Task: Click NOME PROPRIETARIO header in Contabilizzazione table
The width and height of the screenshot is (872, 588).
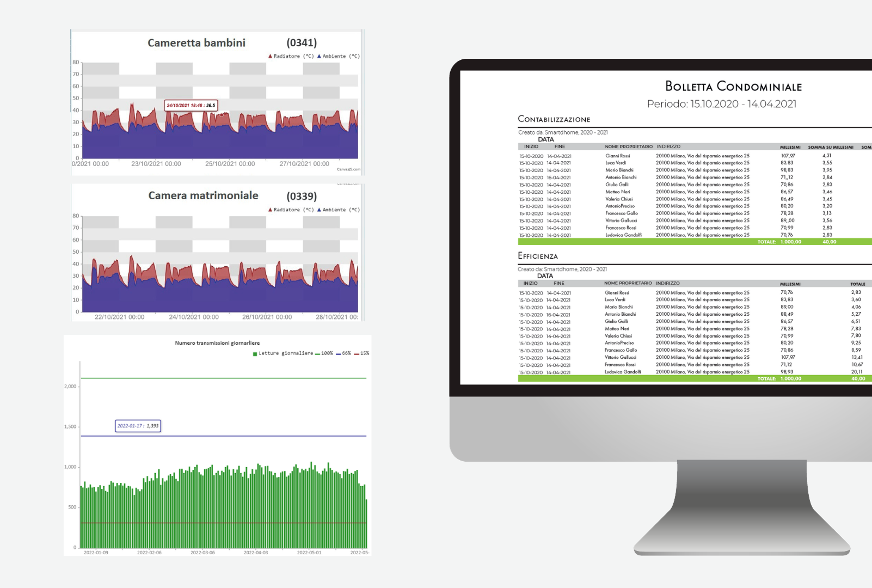Action: click(629, 146)
